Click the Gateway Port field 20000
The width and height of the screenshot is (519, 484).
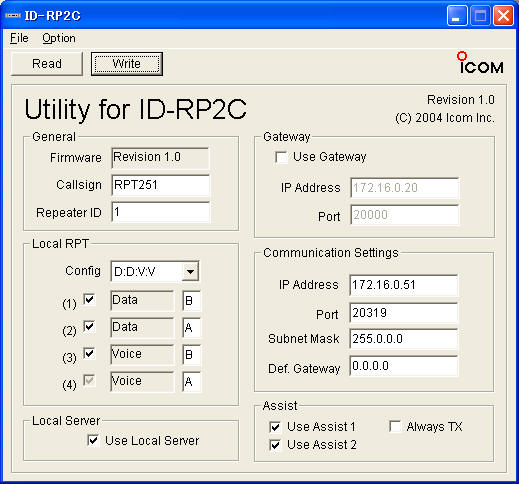tap(404, 215)
